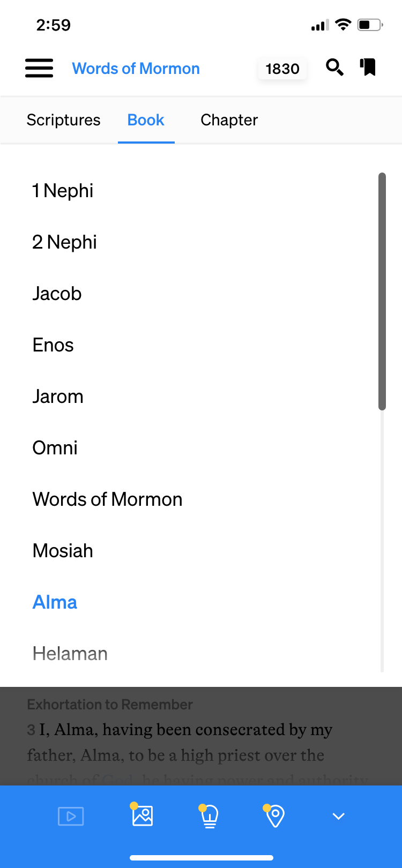This screenshot has height=868, width=402.
Task: Switch to the Chapter tab
Action: click(x=229, y=120)
